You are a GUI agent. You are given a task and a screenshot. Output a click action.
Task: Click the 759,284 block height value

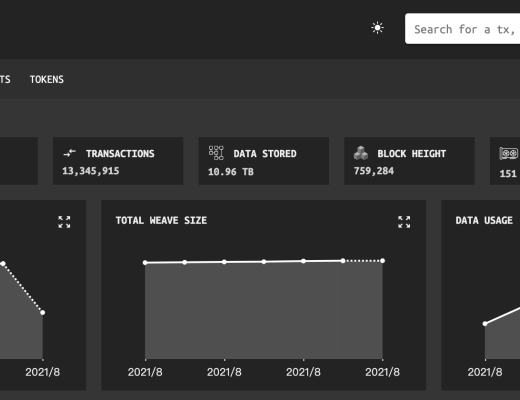(x=374, y=171)
